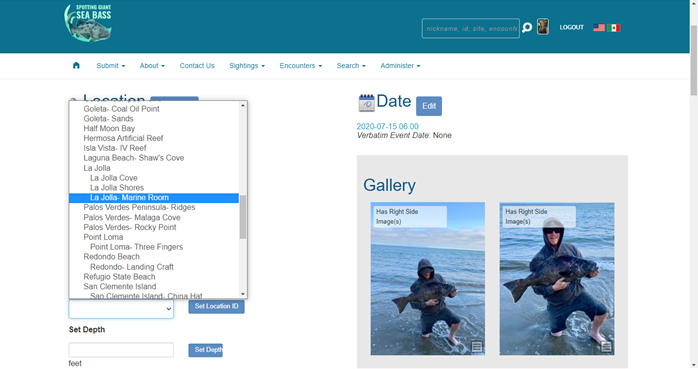Viewport: 698px width, 369px height.
Task: Open the About menu
Action: click(x=152, y=65)
